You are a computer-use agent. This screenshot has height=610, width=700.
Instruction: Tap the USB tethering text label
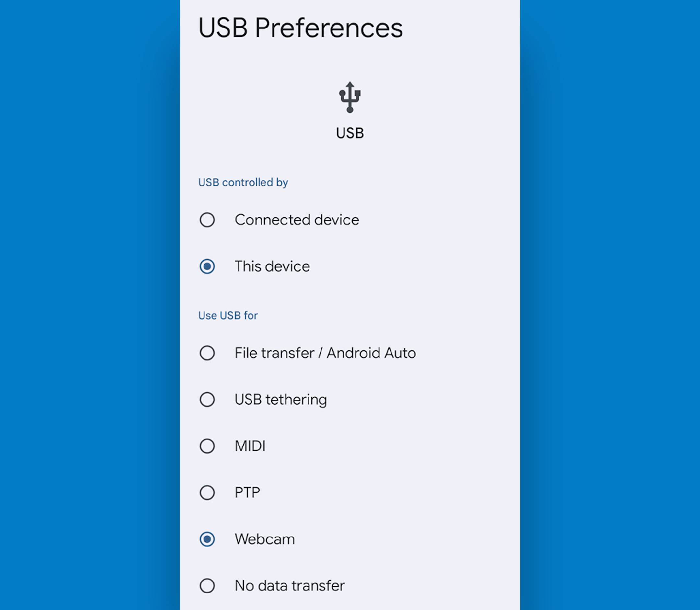(280, 400)
